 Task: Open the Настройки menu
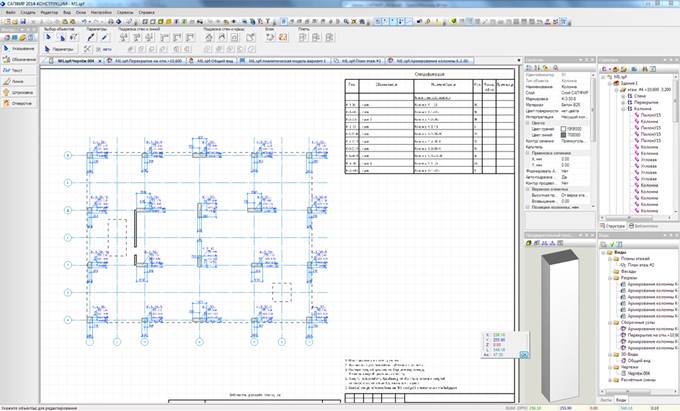point(101,13)
